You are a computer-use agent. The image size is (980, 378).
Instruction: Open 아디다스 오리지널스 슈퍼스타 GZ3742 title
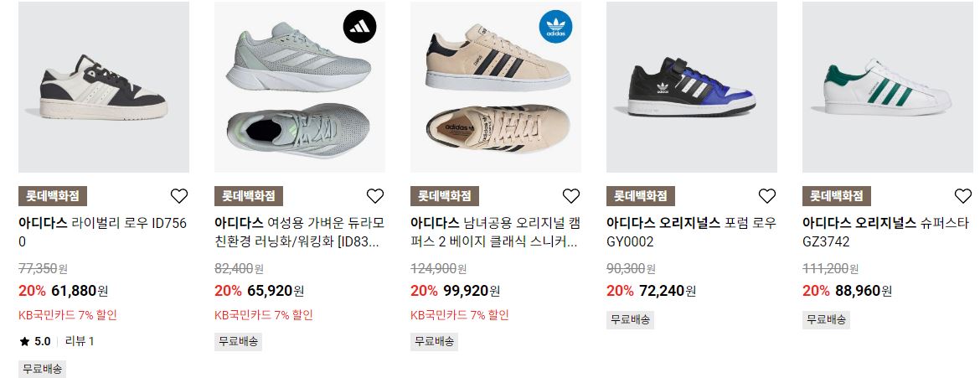pos(885,232)
